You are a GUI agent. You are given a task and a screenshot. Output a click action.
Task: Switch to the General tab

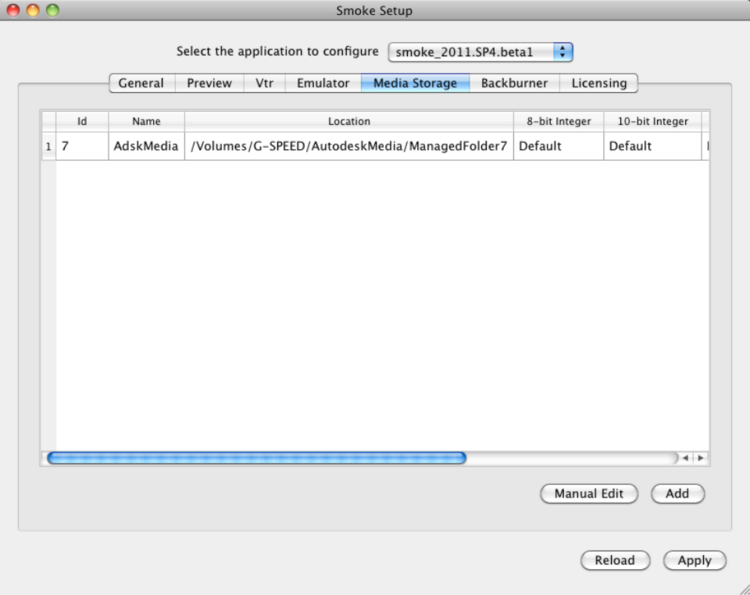pos(142,83)
